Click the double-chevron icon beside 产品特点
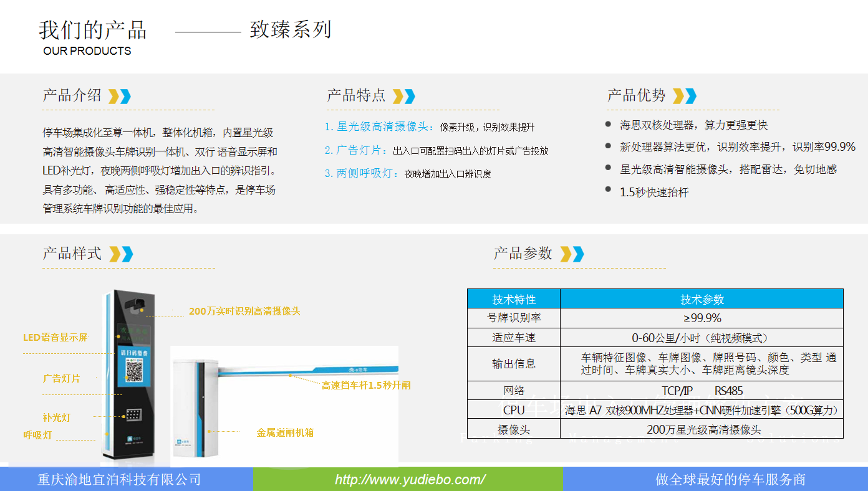868x491 pixels. (x=404, y=97)
